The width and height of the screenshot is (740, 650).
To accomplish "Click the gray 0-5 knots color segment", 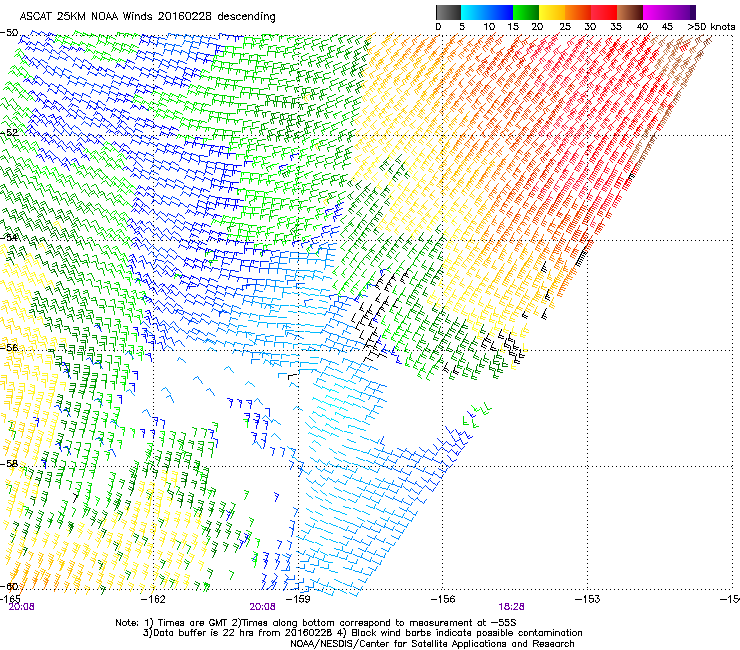I will click(449, 12).
